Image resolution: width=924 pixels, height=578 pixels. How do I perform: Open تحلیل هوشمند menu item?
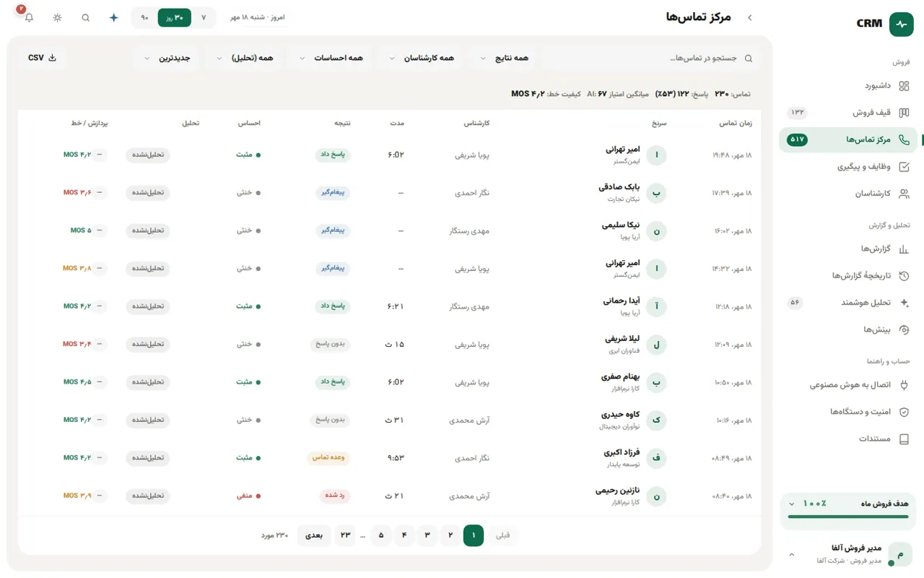[848, 303]
